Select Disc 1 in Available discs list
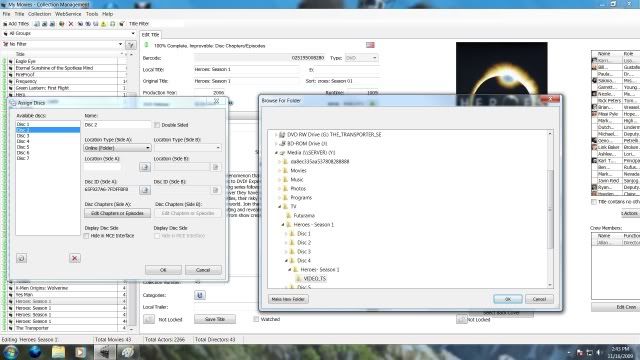This screenshot has width=640, height=360. pos(48,124)
